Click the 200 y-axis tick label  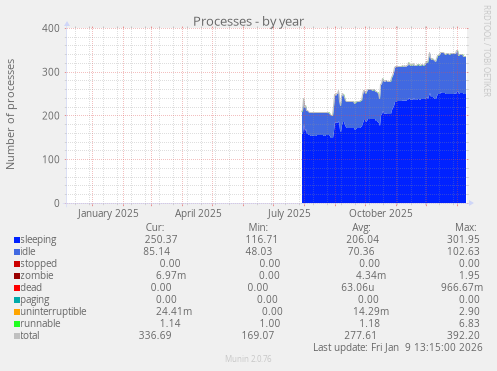pos(51,116)
